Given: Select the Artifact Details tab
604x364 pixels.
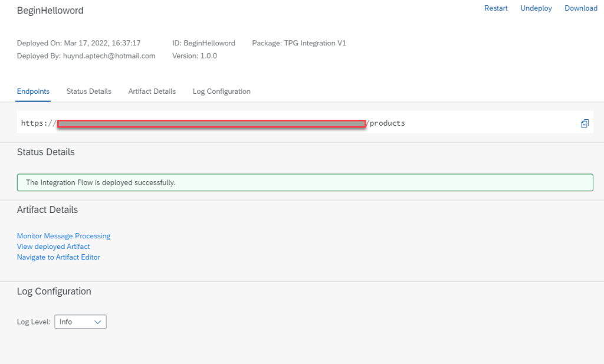Looking at the screenshot, I should coord(152,91).
